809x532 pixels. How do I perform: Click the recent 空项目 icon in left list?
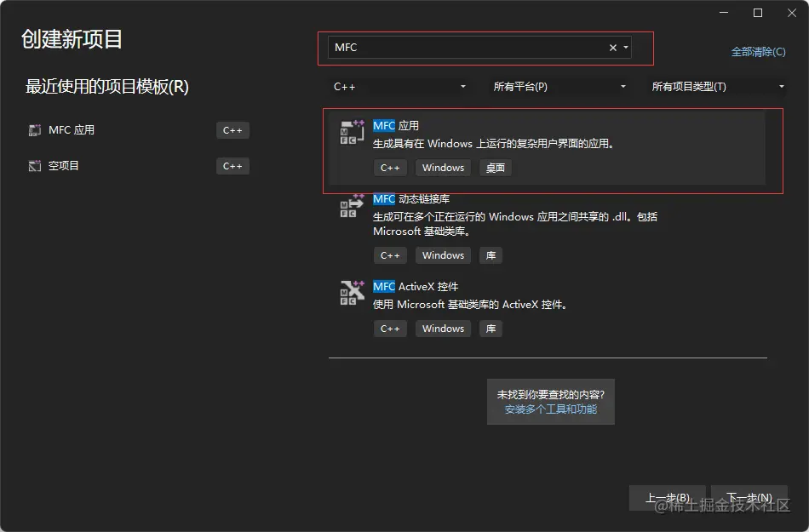click(x=35, y=166)
